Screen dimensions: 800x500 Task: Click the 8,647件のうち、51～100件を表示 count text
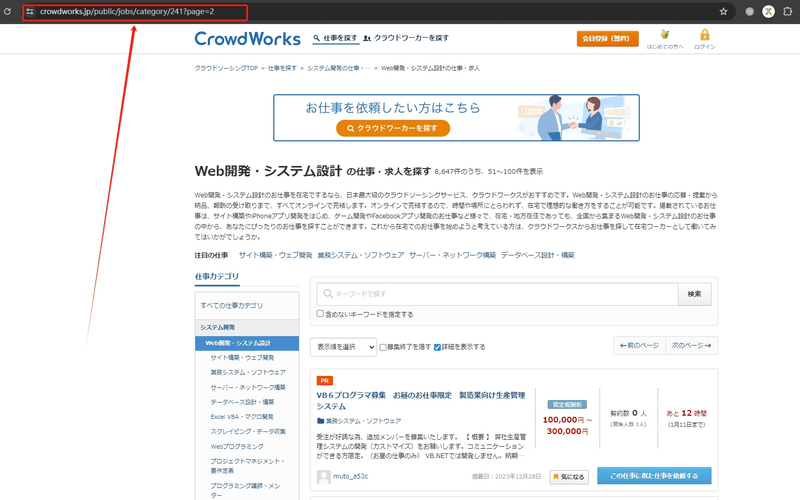point(489,171)
